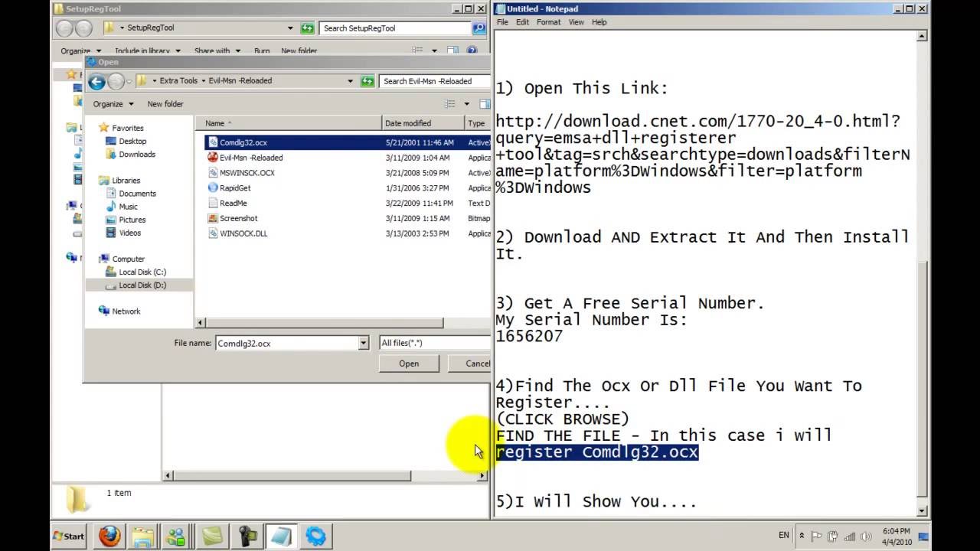Click the Notepad taskbar icon
Image resolution: width=980 pixels, height=551 pixels.
pyautogui.click(x=281, y=536)
